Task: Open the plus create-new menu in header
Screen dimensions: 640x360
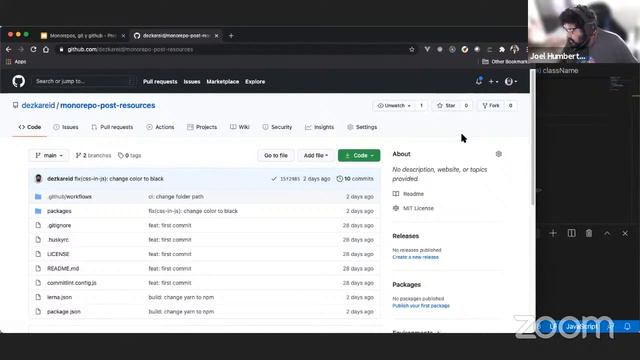Action: (x=493, y=82)
